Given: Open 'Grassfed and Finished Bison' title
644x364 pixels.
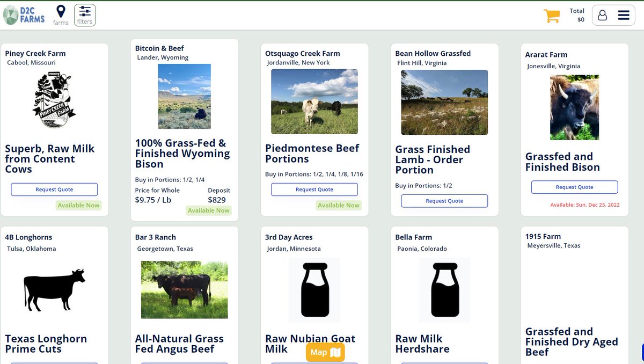Looking at the screenshot, I should click(x=562, y=162).
